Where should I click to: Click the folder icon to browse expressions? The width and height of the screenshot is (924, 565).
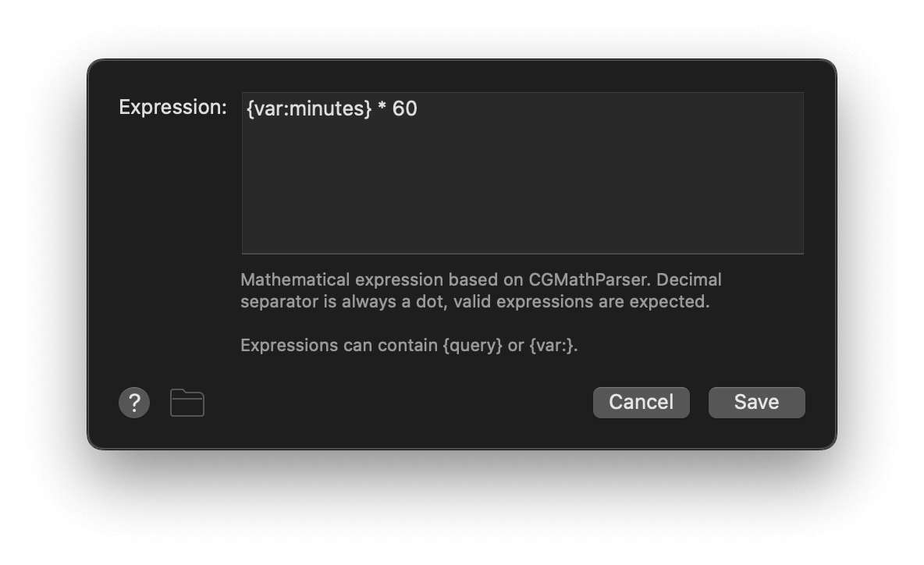(187, 402)
